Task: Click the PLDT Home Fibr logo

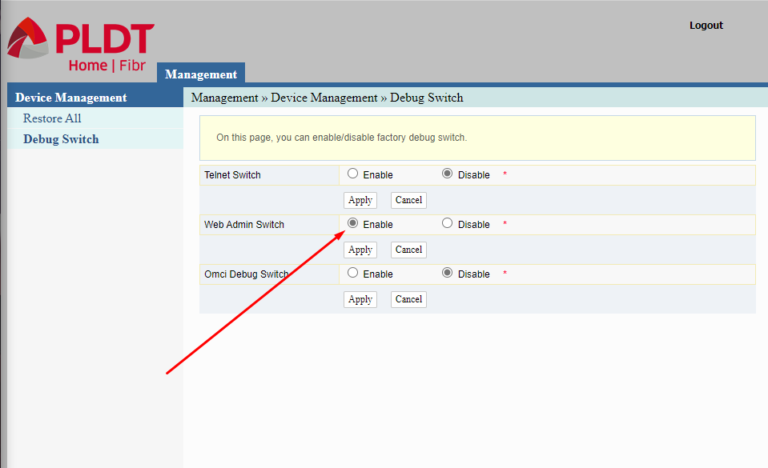Action: coord(80,46)
